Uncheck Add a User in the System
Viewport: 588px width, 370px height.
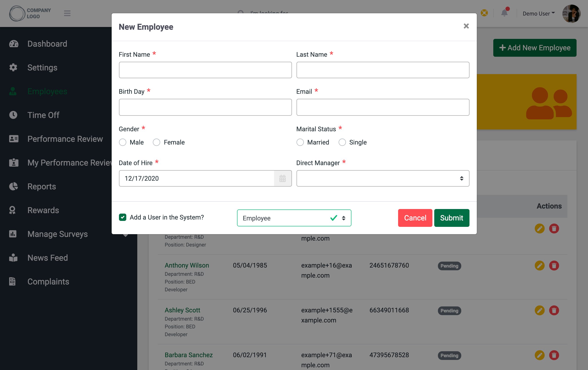[x=123, y=217]
